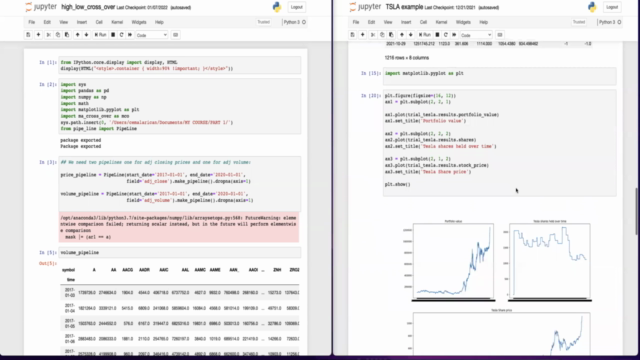The height and width of the screenshot is (360, 640).
Task: Open File menu in high_low_cross_over notebook
Action: (31, 22)
